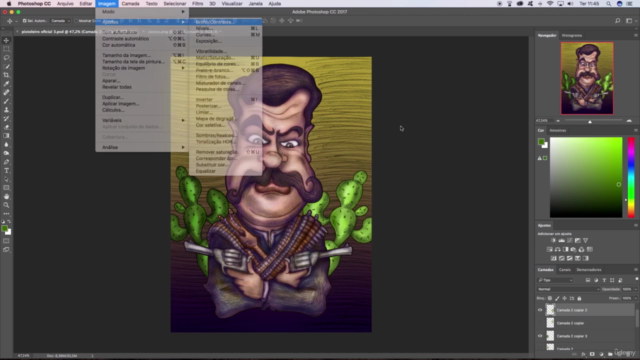Viewport: 640px width, 360px height.
Task: Choose Contraste automático menu item
Action: point(142,39)
